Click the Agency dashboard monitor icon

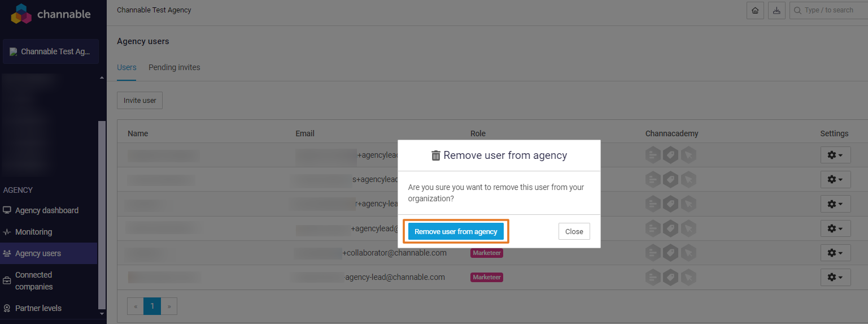7,210
